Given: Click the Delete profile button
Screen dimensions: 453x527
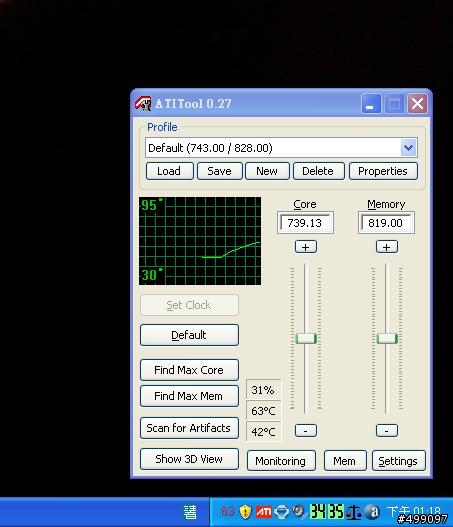Looking at the screenshot, I should coord(318,171).
